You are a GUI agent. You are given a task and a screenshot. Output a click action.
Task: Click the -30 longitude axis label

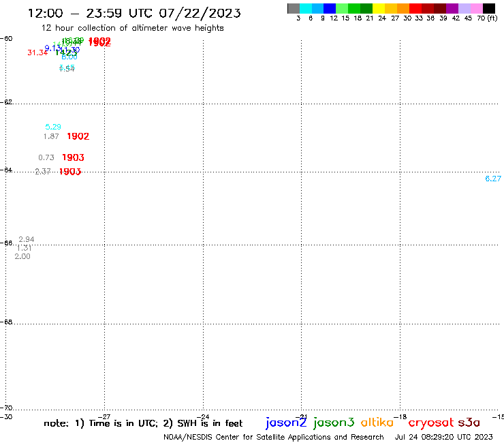[6, 416]
